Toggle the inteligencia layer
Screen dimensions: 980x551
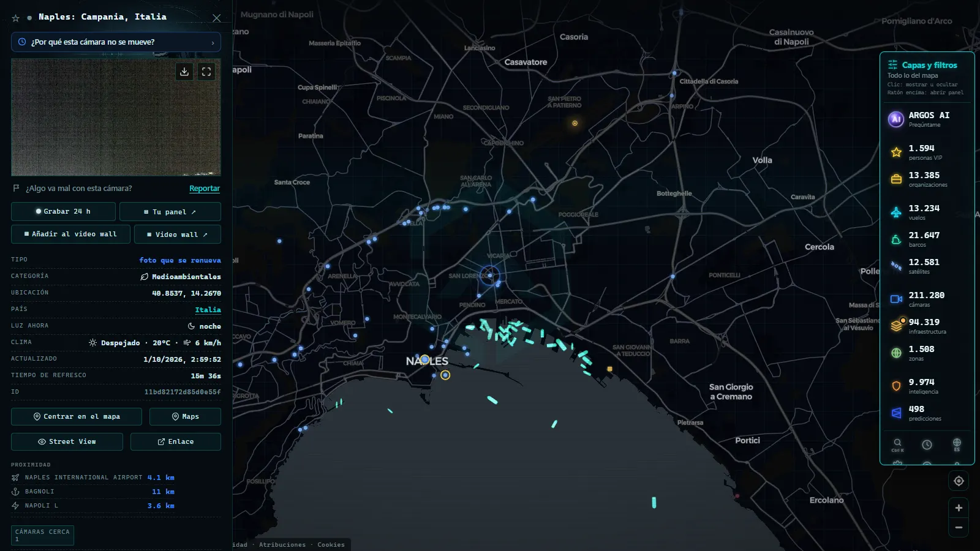point(927,386)
